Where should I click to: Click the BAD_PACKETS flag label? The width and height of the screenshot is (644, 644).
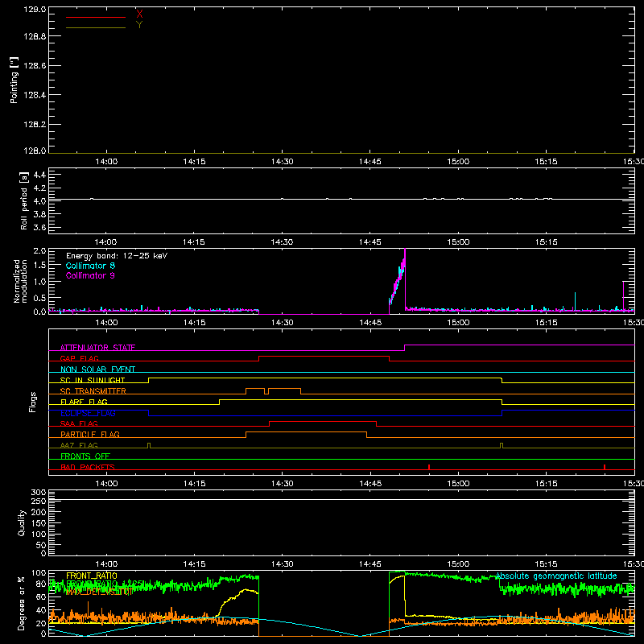click(x=88, y=467)
